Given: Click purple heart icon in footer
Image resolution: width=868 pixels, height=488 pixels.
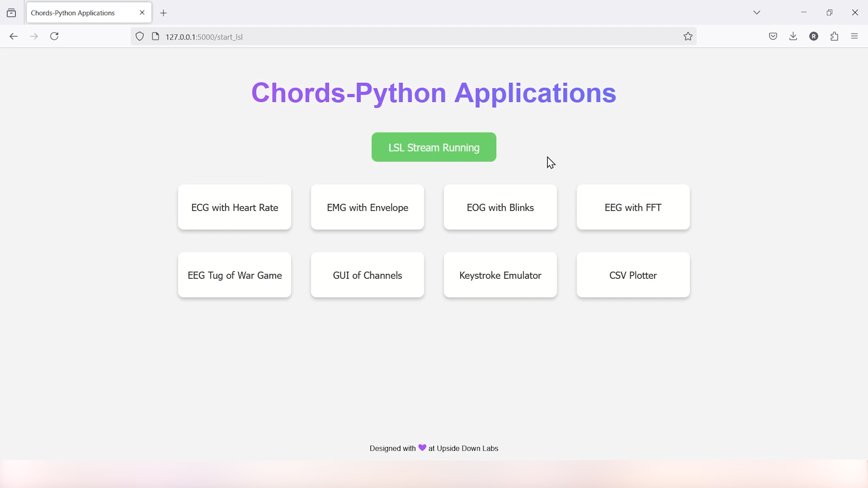Looking at the screenshot, I should [422, 448].
